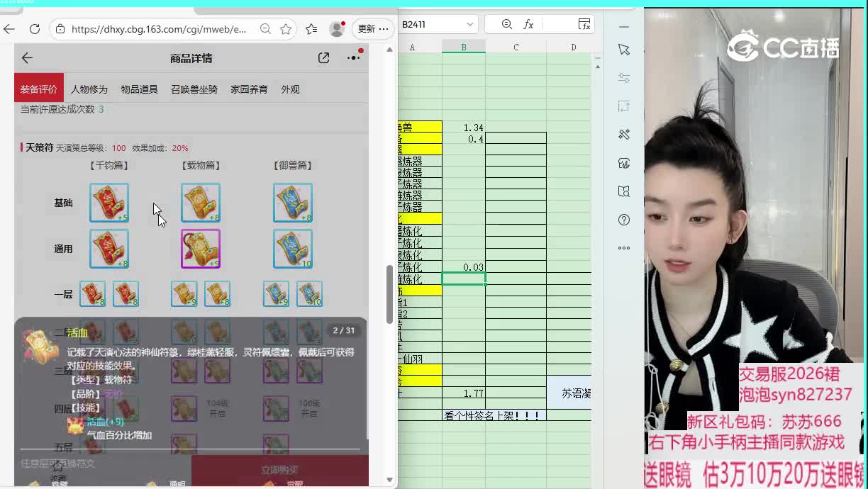Open the three-dot more menu on product page

(353, 58)
